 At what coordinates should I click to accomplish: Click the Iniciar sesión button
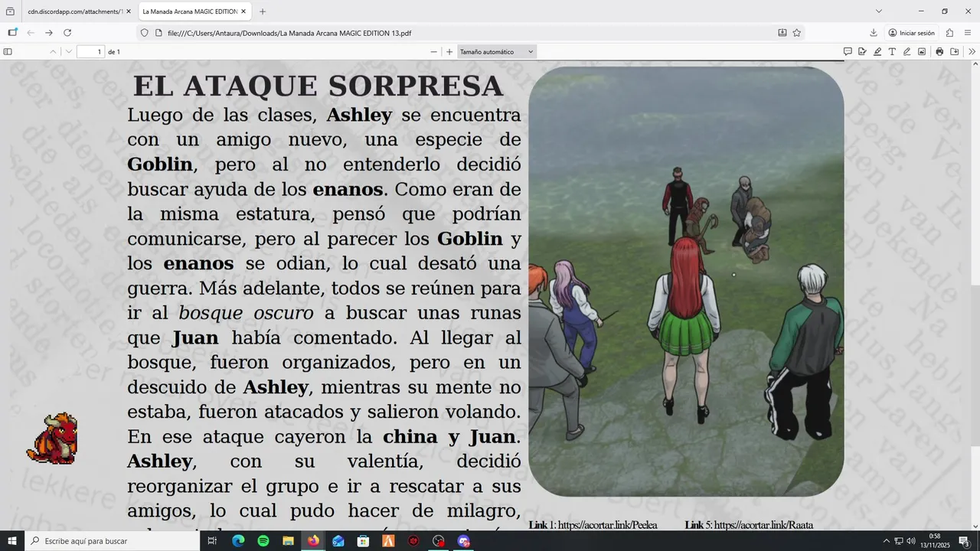(911, 33)
